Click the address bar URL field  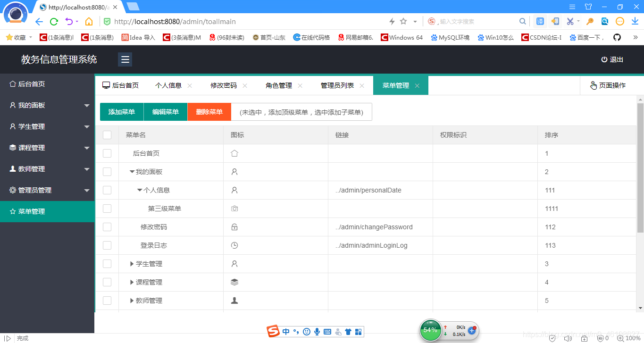pyautogui.click(x=245, y=22)
